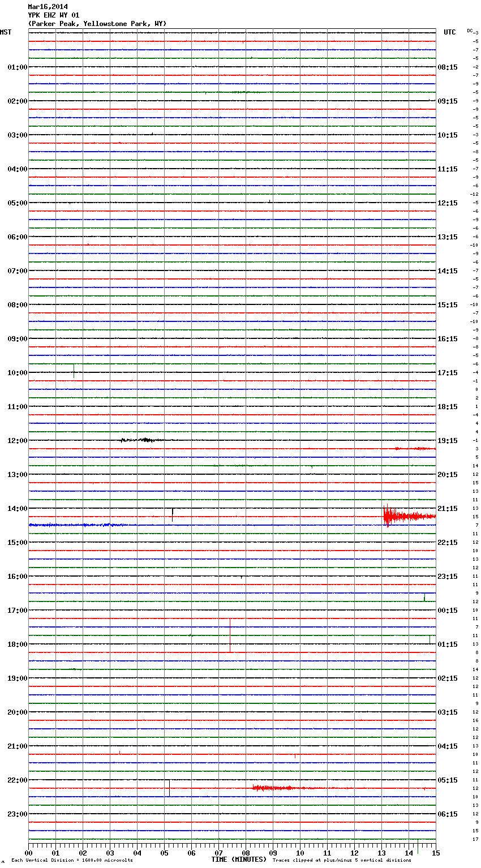This screenshot has height=868, width=481.
Task: Click the 17:15 UTC time label
Action: click(x=448, y=373)
